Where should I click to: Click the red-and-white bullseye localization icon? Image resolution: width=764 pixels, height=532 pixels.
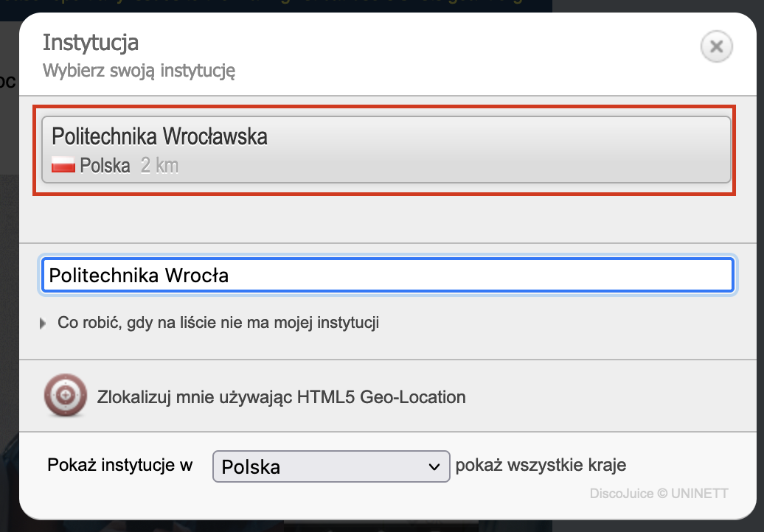point(65,396)
